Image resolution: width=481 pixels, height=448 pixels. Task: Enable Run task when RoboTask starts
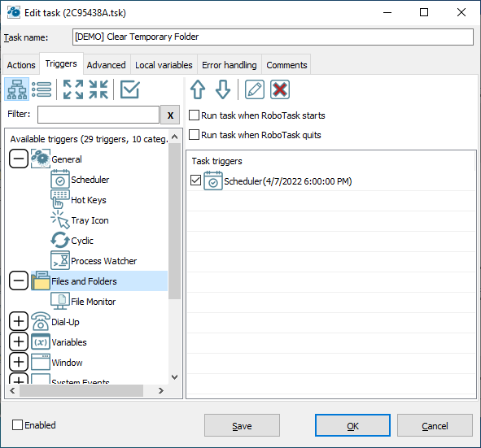point(194,115)
